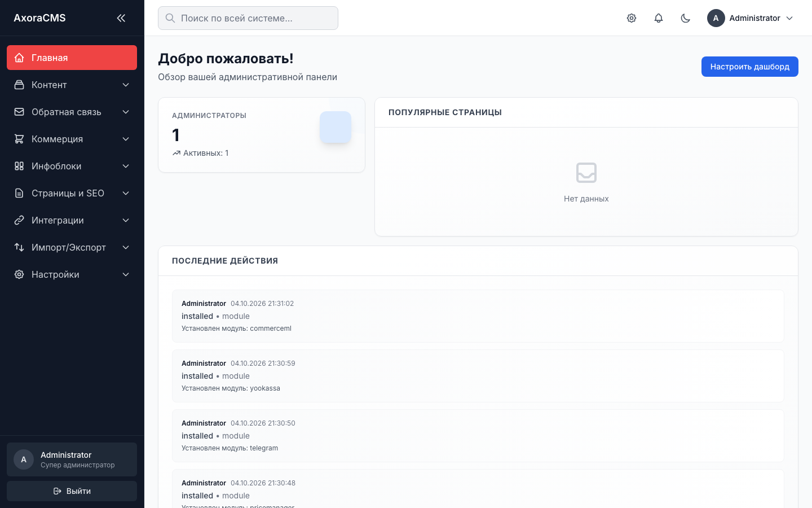This screenshot has height=508, width=812.
Task: Click the Последние действия heading
Action: 225,261
